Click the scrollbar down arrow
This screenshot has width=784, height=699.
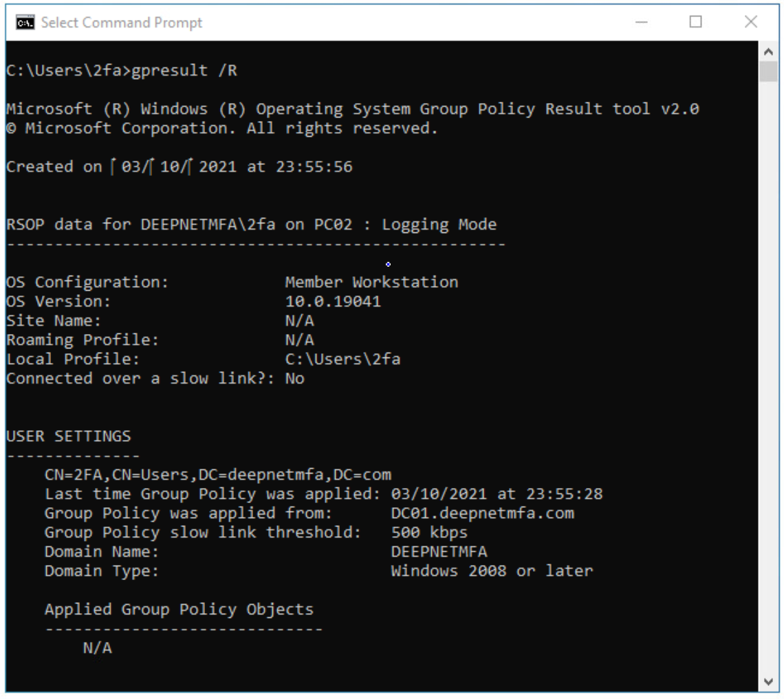(x=768, y=681)
